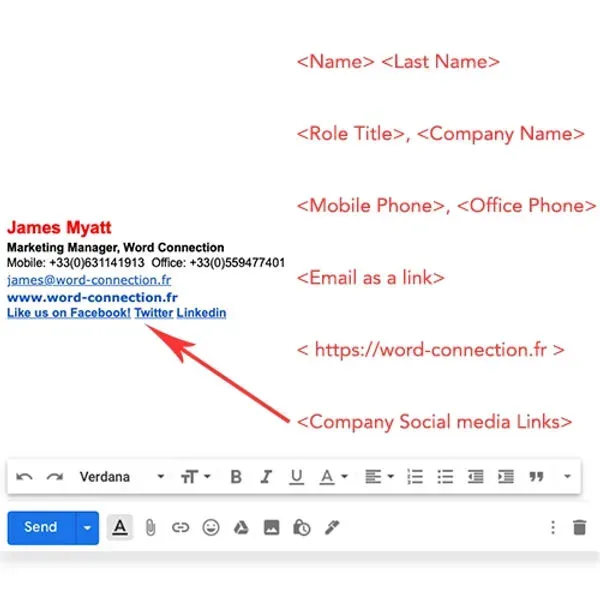Open the Verdana font dropdown

pyautogui.click(x=122, y=477)
